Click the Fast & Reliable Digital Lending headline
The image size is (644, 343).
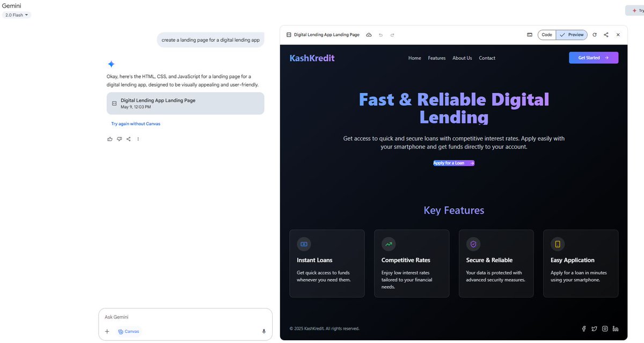tap(454, 108)
